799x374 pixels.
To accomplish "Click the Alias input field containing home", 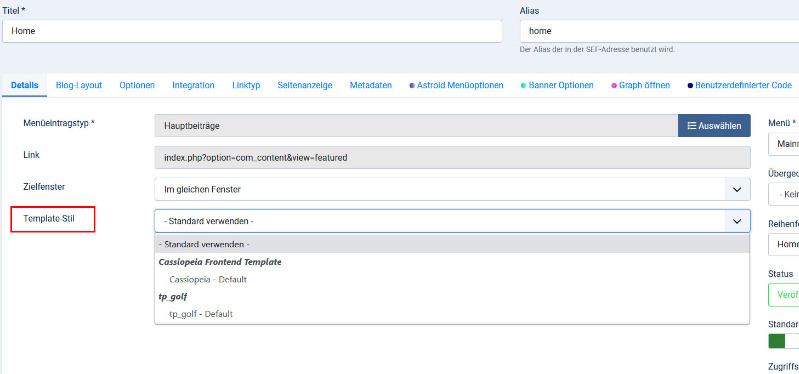I will (x=659, y=31).
